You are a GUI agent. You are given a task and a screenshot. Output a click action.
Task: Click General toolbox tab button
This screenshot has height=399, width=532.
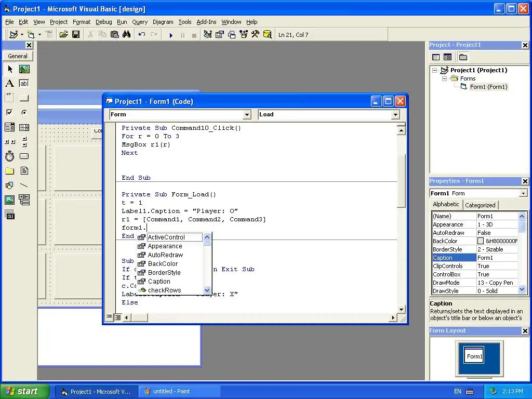click(x=18, y=56)
